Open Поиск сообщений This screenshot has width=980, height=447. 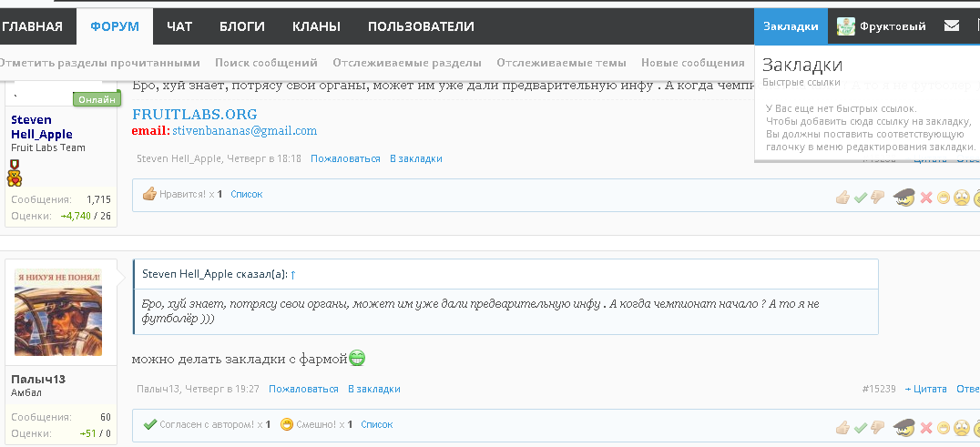(x=266, y=63)
